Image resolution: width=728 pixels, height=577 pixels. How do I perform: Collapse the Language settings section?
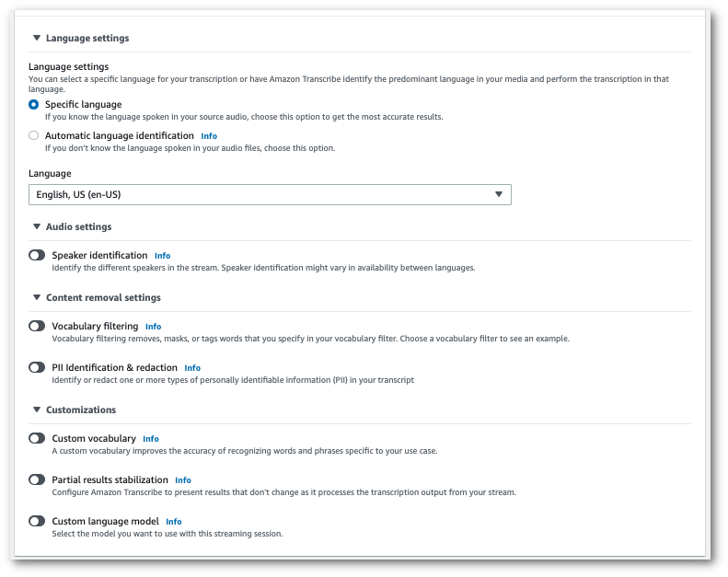click(x=37, y=39)
